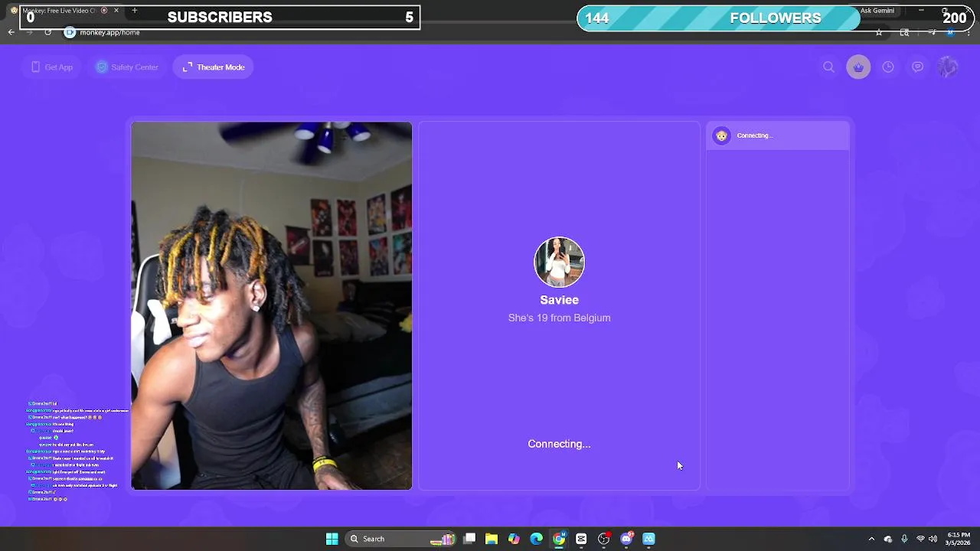This screenshot has height=551, width=980.
Task: Open the crown premium icon
Action: 858,67
